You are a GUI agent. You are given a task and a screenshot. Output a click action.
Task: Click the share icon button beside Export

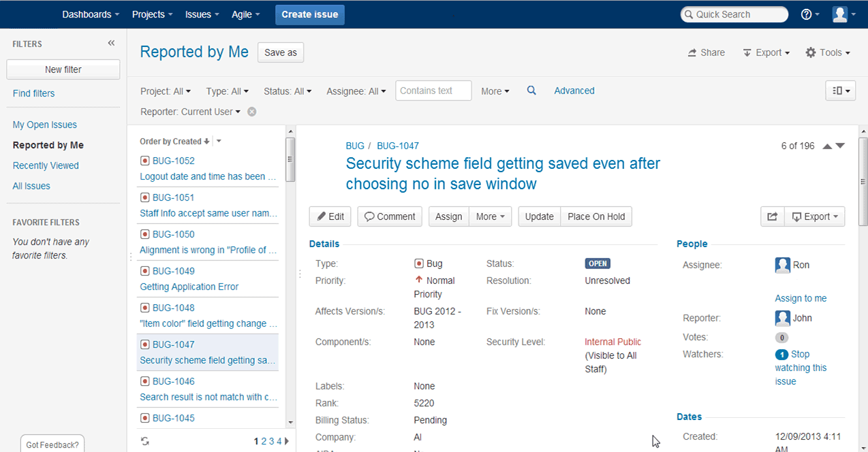(772, 216)
